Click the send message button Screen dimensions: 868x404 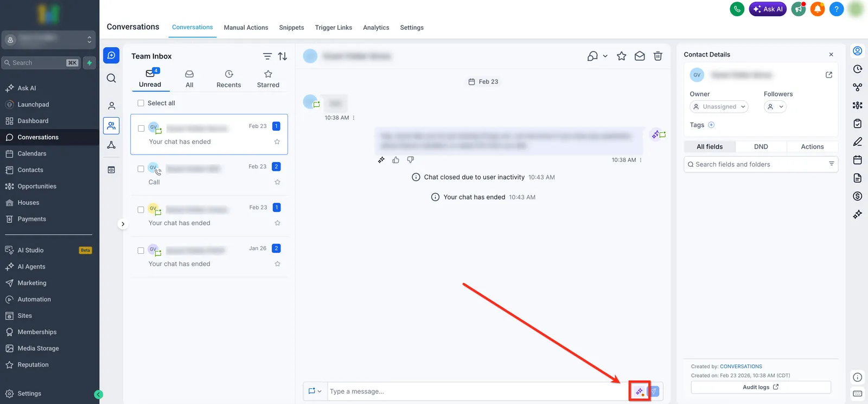[x=654, y=392]
